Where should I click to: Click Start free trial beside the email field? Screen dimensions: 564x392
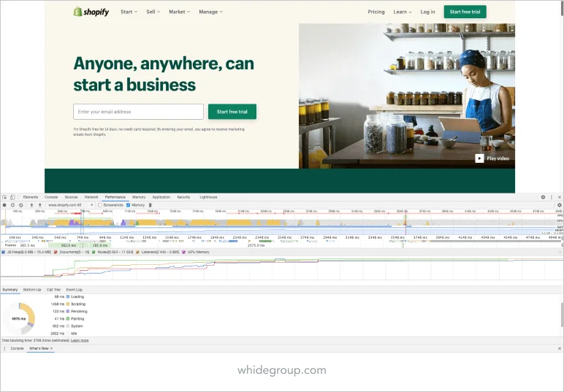232,112
